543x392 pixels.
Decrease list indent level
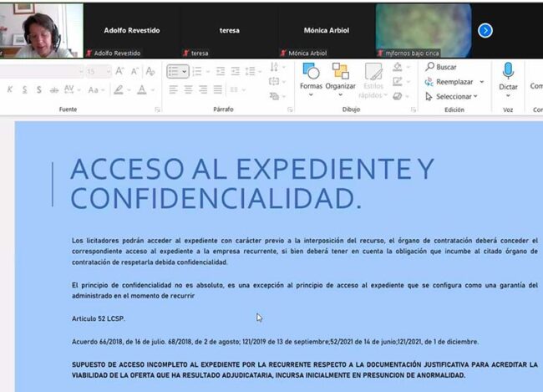pos(221,71)
